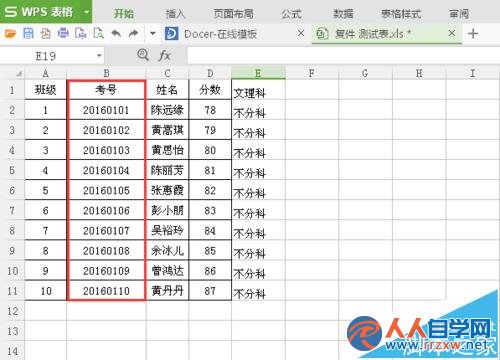Select the score cell 87
The image size is (500, 360).
(x=210, y=291)
